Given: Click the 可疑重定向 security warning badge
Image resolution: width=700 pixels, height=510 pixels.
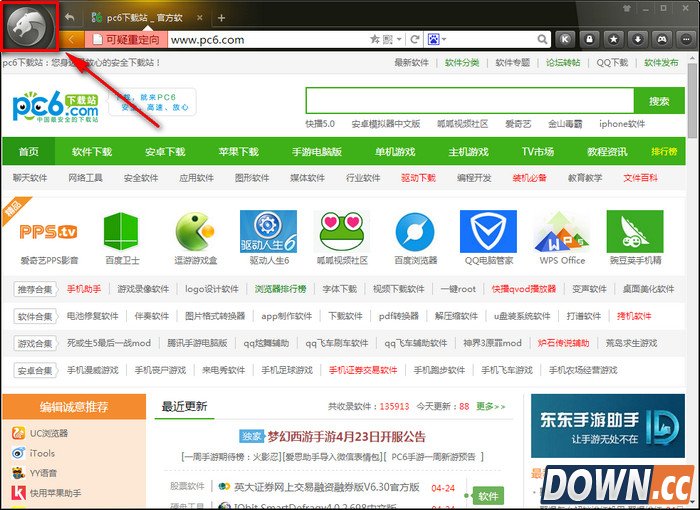Looking at the screenshot, I should (x=126, y=40).
